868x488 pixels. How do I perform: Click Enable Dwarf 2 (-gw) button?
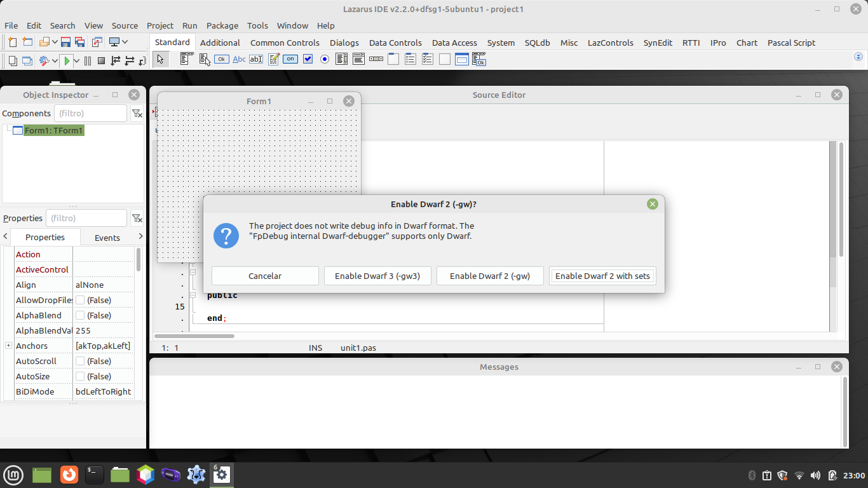point(490,276)
